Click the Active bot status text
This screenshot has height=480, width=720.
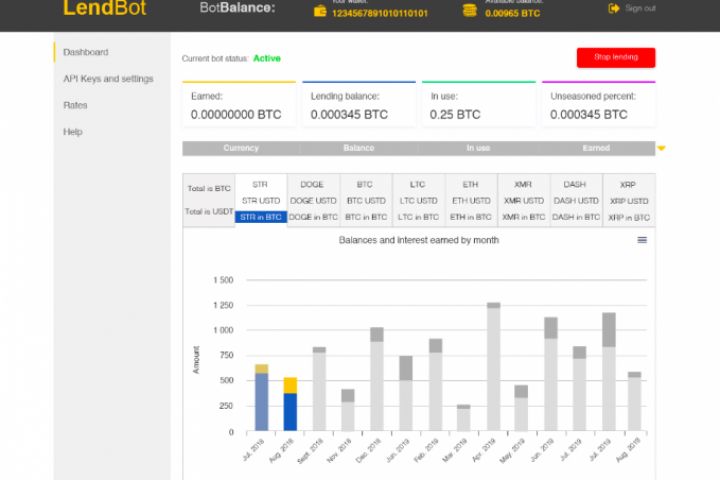click(x=267, y=58)
